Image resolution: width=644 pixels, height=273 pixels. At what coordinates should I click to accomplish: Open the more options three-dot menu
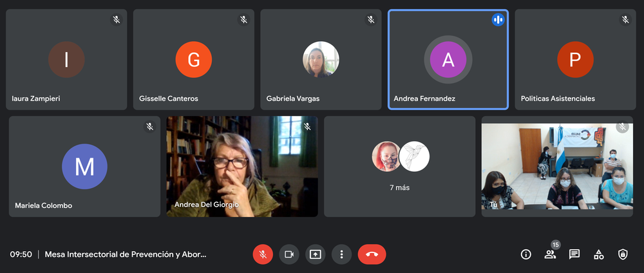click(x=341, y=254)
